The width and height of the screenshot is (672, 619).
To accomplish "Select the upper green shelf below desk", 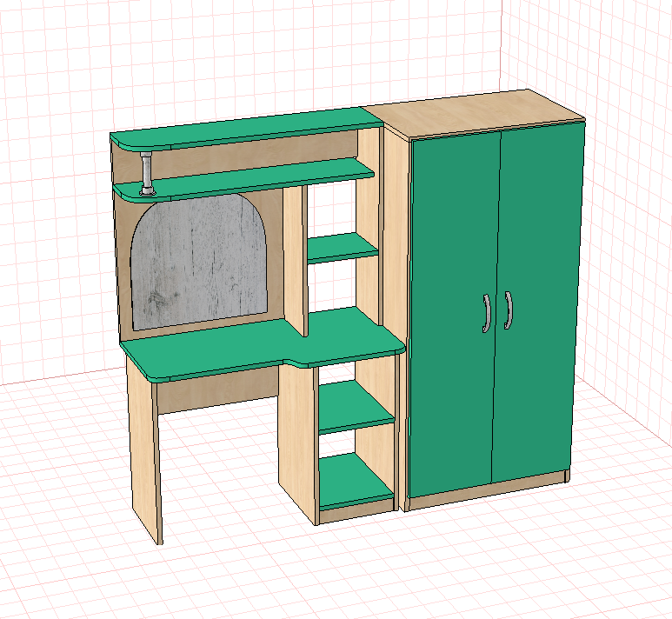I will [356, 407].
